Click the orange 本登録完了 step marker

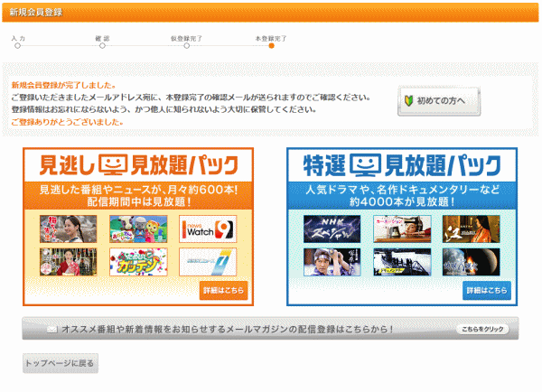tap(271, 46)
